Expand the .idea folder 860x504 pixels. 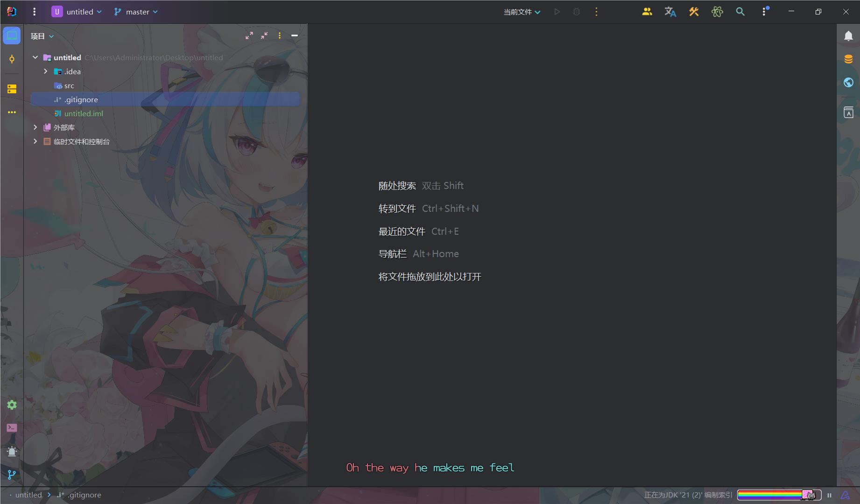(45, 71)
